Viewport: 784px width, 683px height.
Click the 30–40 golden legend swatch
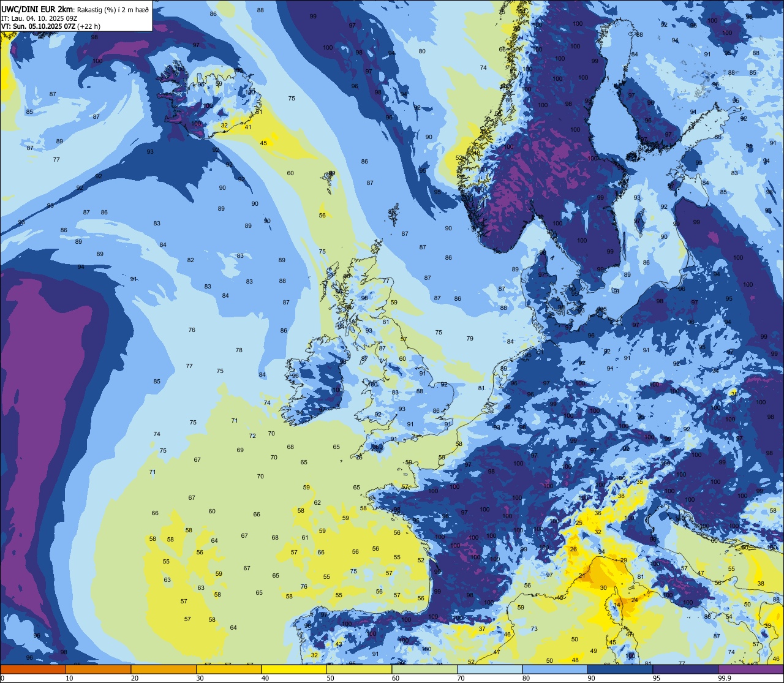click(x=228, y=669)
